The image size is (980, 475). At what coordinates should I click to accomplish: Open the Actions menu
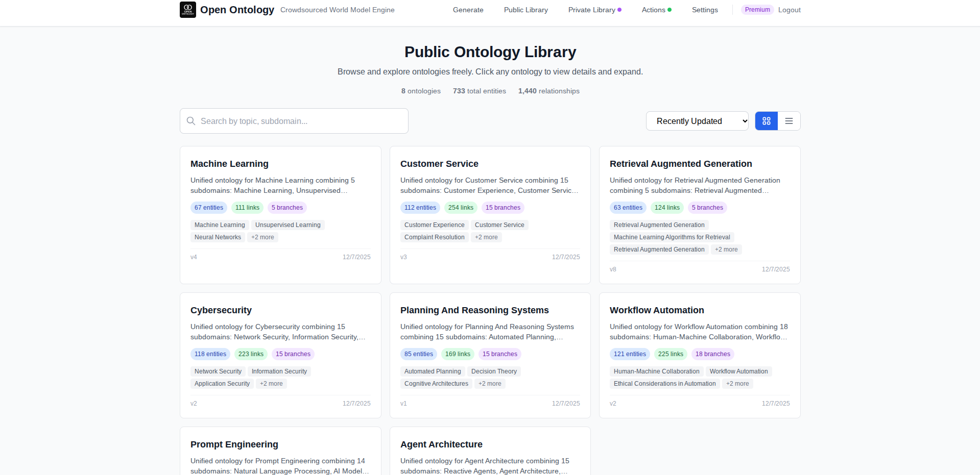click(x=654, y=10)
